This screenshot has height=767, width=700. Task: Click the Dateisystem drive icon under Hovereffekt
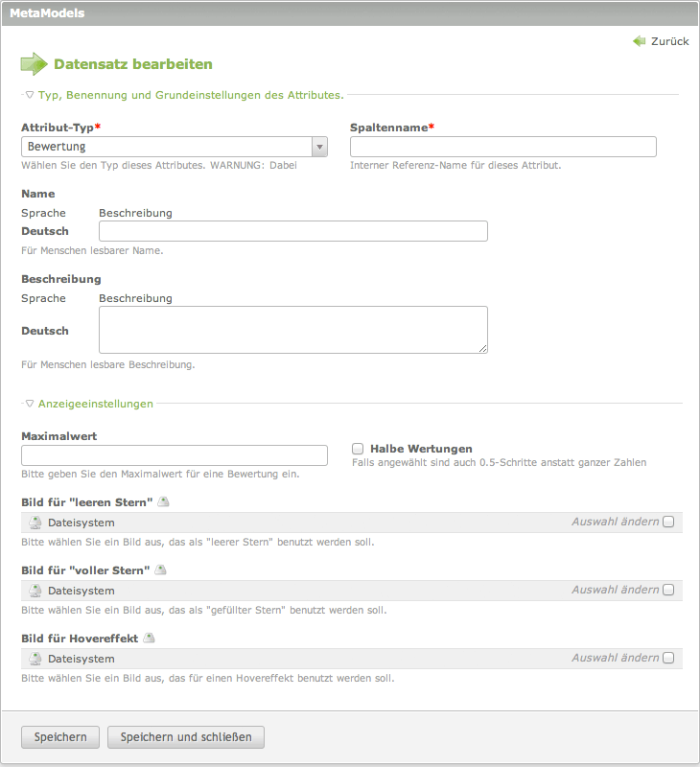point(35,659)
